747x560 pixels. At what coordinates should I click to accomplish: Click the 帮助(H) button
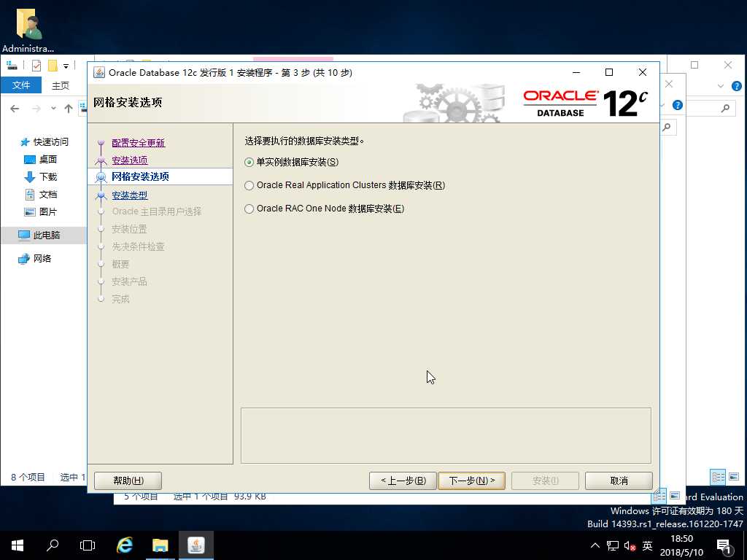(x=128, y=481)
